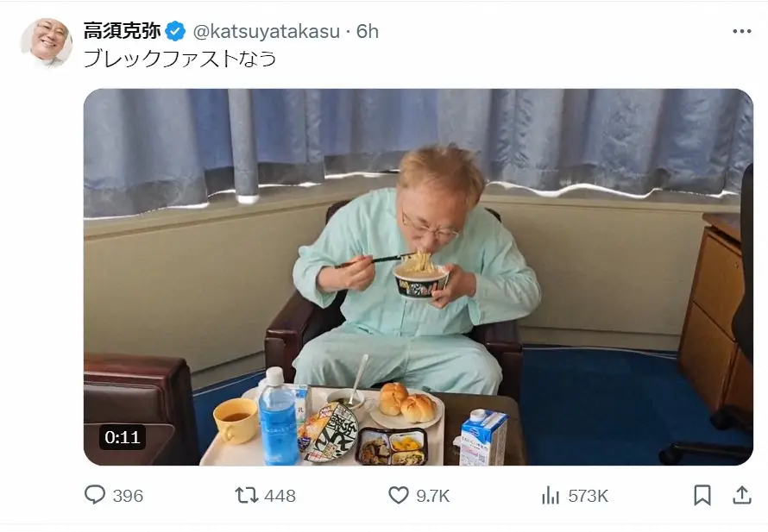Repost using the retweet arrows icon
The image size is (768, 532).
pos(247,495)
